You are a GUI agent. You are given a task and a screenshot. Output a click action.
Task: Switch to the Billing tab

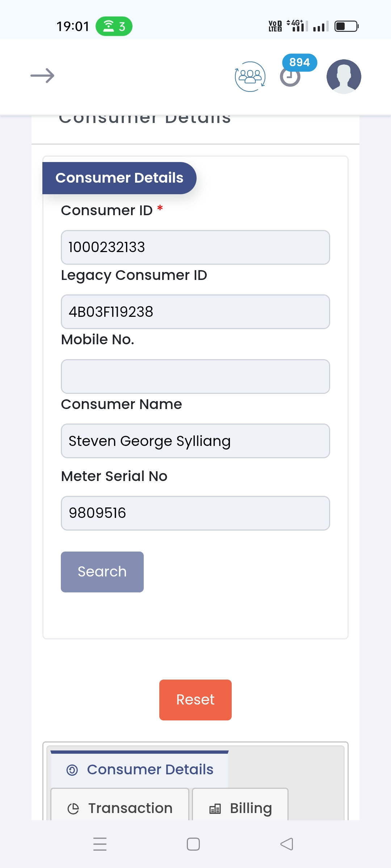(240, 808)
